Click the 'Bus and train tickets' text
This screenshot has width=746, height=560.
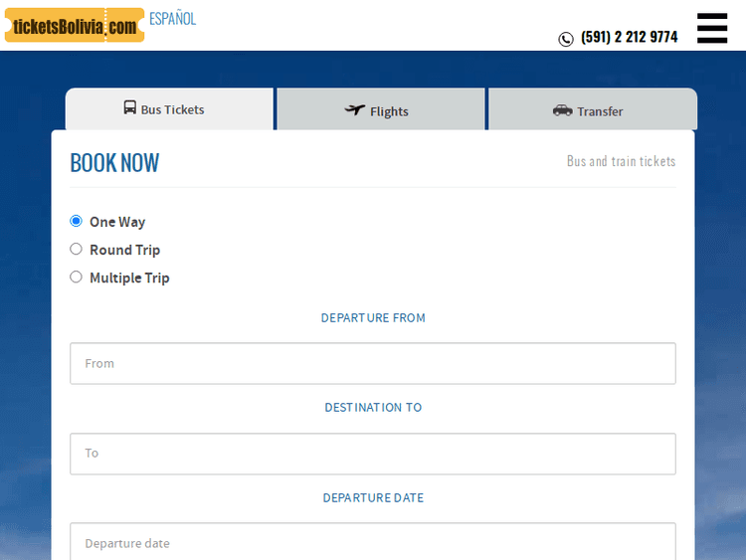pyautogui.click(x=621, y=161)
